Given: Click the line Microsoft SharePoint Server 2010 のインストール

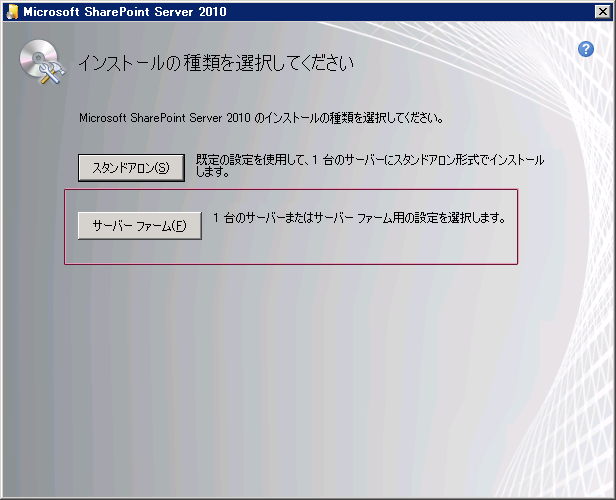Looking at the screenshot, I should pyautogui.click(x=261, y=118).
